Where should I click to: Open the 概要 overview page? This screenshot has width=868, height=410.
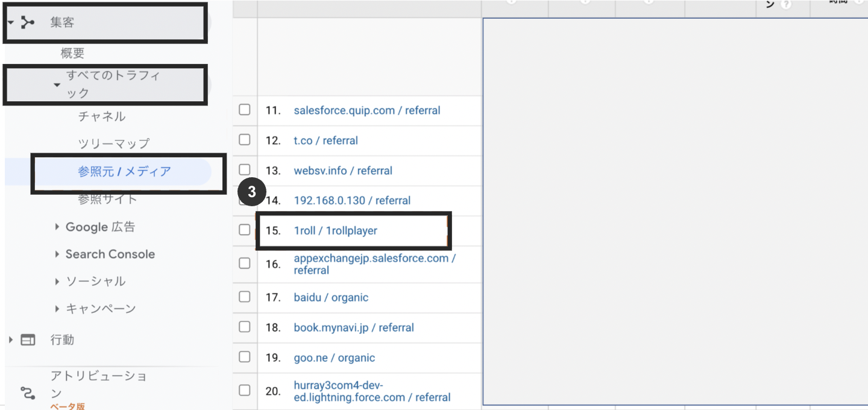click(72, 54)
